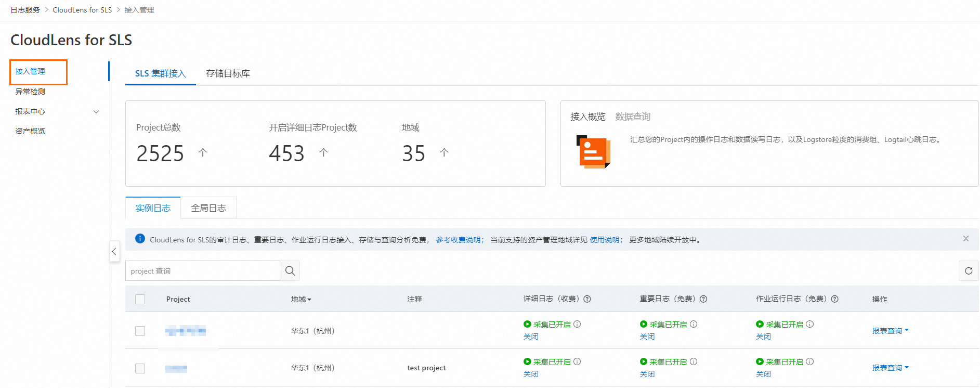The height and width of the screenshot is (388, 980).
Task: Click the blue info icon in the notice banner
Action: [140, 239]
